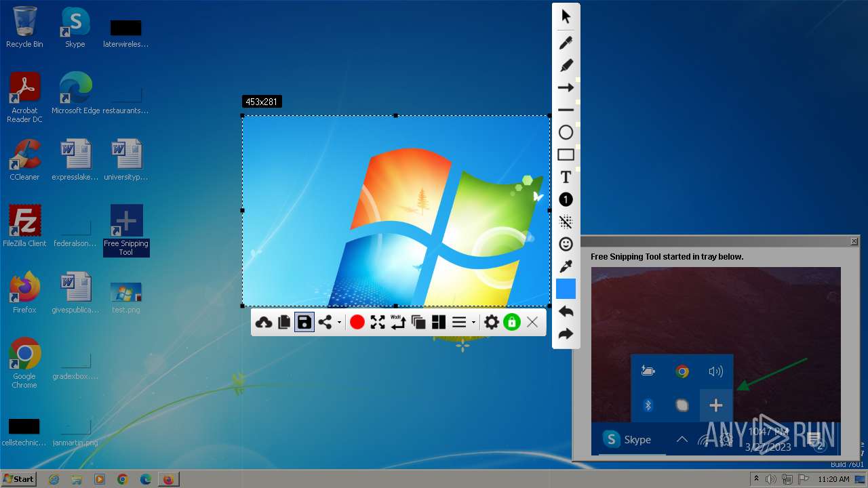Select the emoji sticker tool
The height and width of the screenshot is (488, 868).
click(566, 244)
